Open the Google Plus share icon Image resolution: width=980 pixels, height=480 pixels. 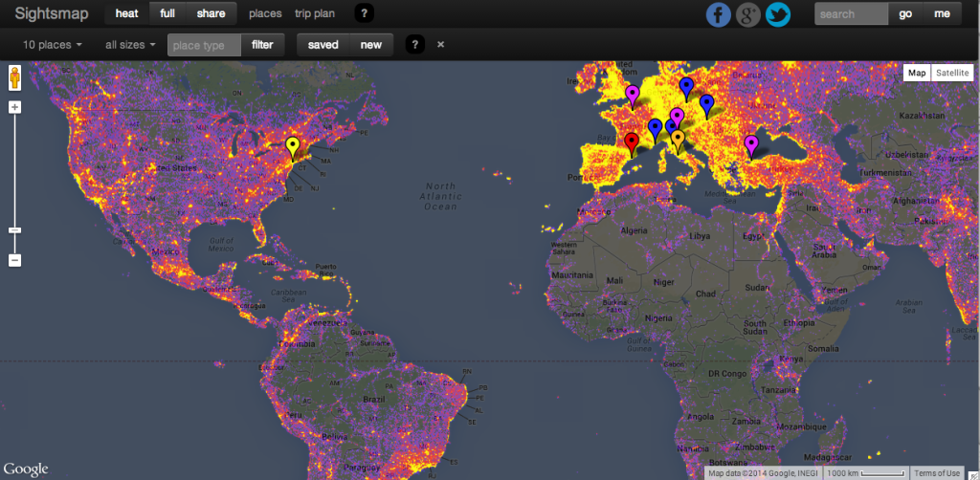coord(748,14)
